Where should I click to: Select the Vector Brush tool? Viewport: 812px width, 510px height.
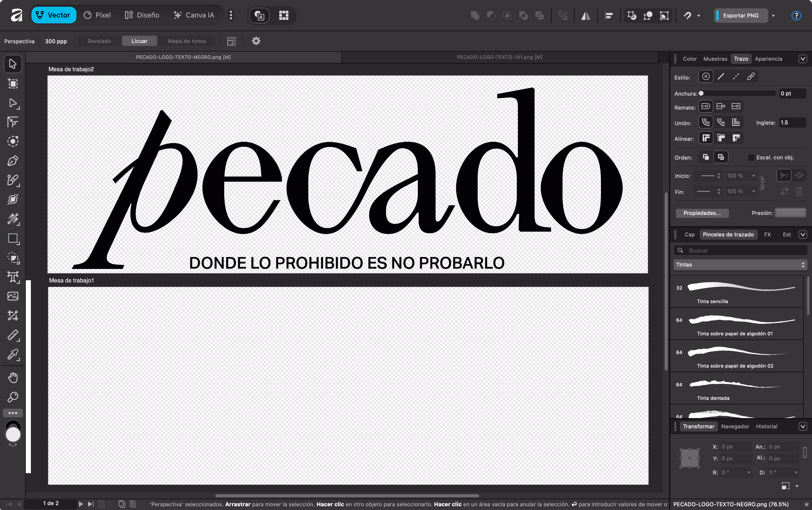[13, 180]
